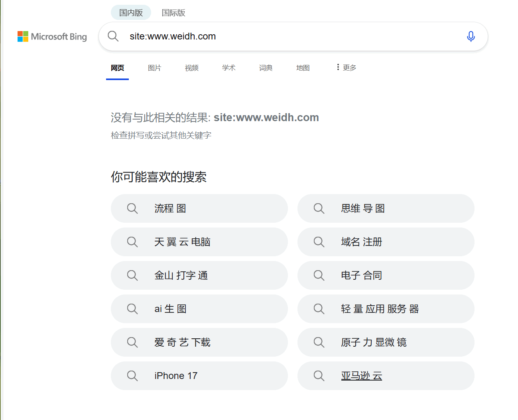Click magnifier icon beside 爱 奇 艺 下载
The image size is (518, 420).
tap(132, 342)
